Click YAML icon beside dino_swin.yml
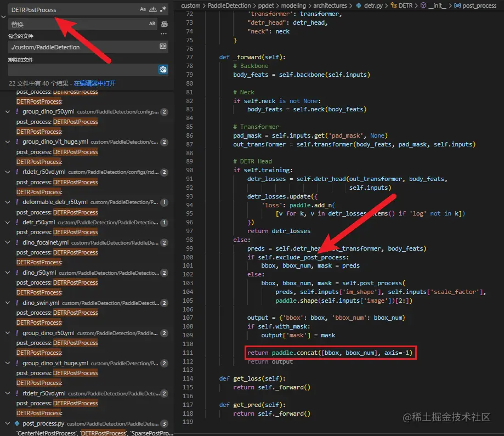 [x=17, y=303]
